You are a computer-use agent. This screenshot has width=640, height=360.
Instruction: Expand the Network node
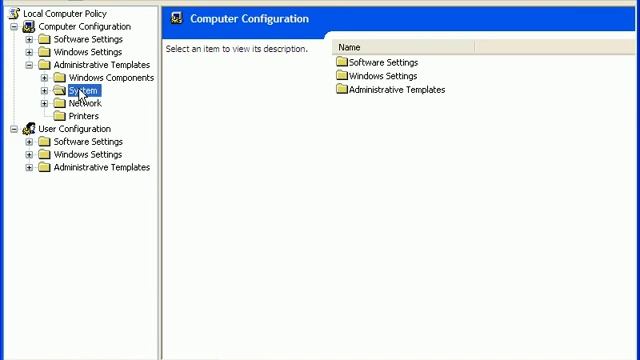pyautogui.click(x=44, y=104)
